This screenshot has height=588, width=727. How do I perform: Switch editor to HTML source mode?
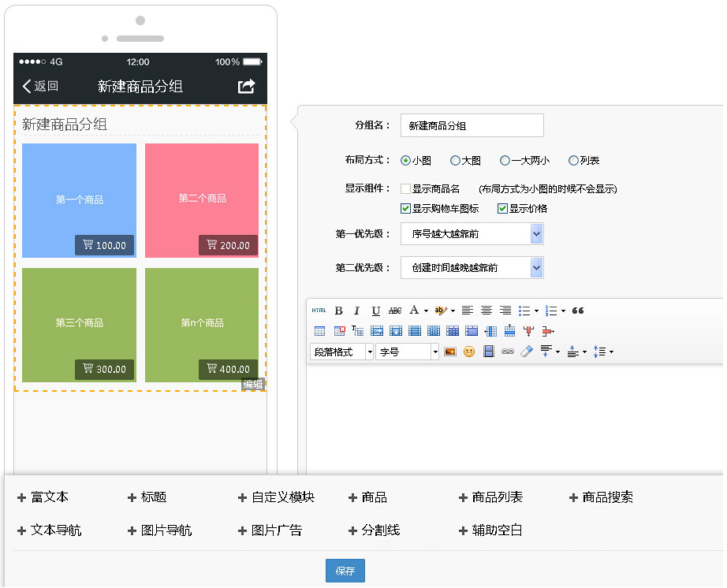click(319, 311)
